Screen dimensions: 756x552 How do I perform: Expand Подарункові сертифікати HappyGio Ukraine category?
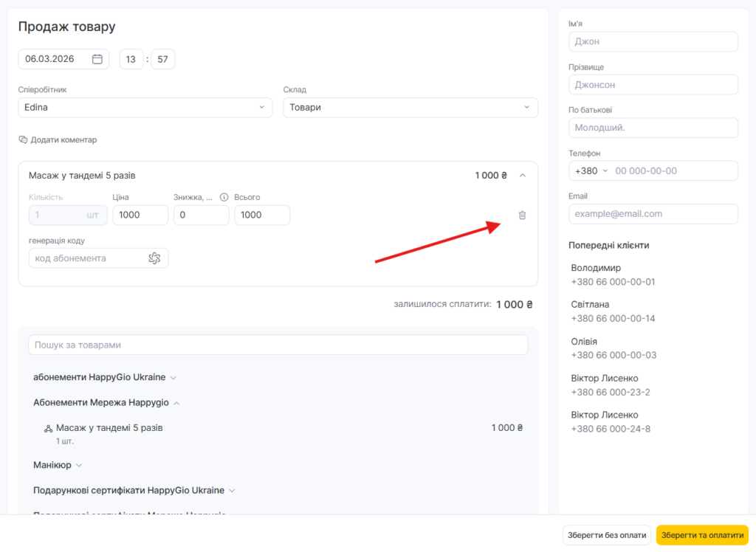tap(232, 491)
